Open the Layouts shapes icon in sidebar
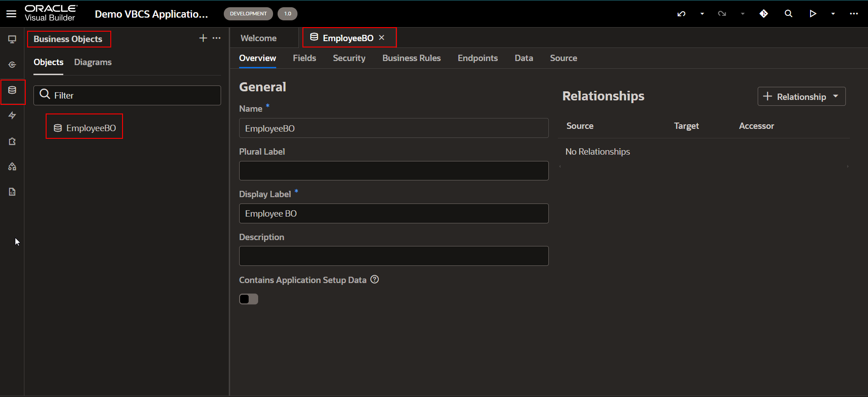The image size is (868, 397). pos(12,166)
